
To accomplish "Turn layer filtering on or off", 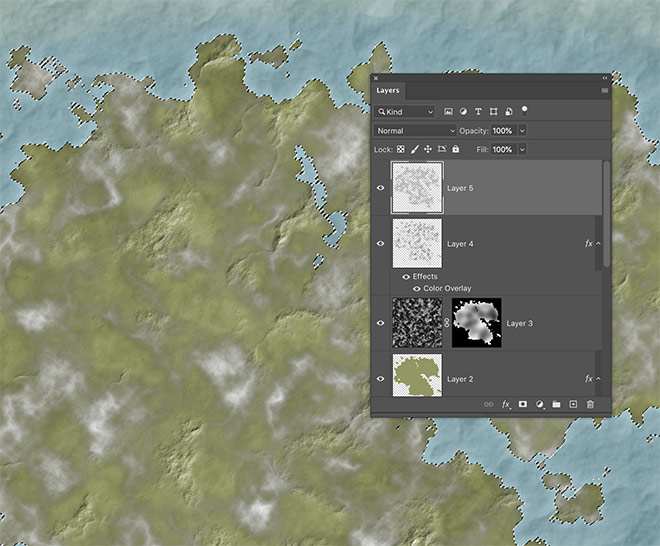I will point(525,111).
